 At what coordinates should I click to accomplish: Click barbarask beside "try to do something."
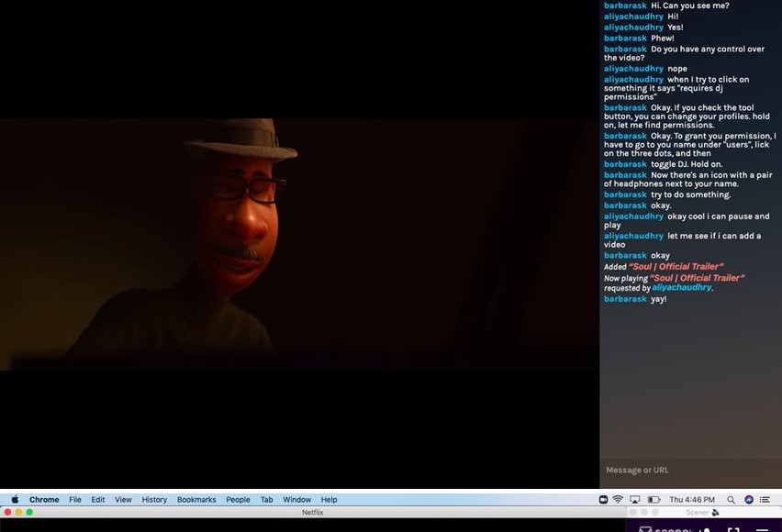click(625, 195)
